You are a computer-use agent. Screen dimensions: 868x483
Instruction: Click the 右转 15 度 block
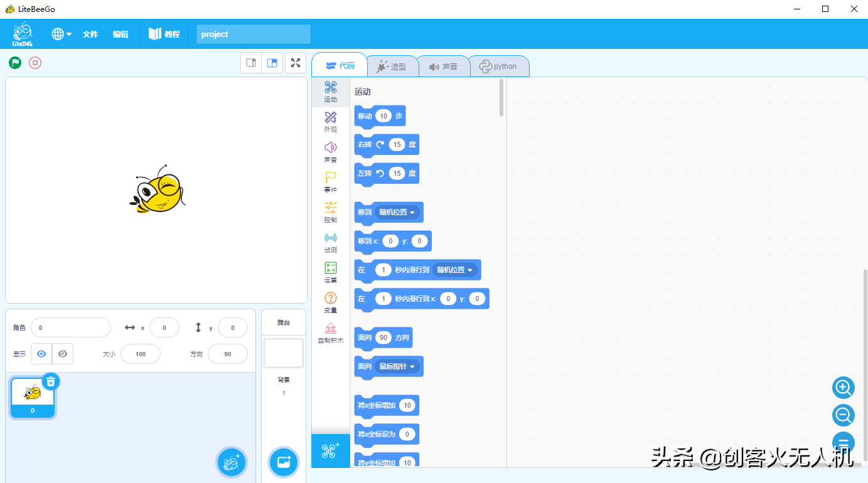[x=387, y=145]
